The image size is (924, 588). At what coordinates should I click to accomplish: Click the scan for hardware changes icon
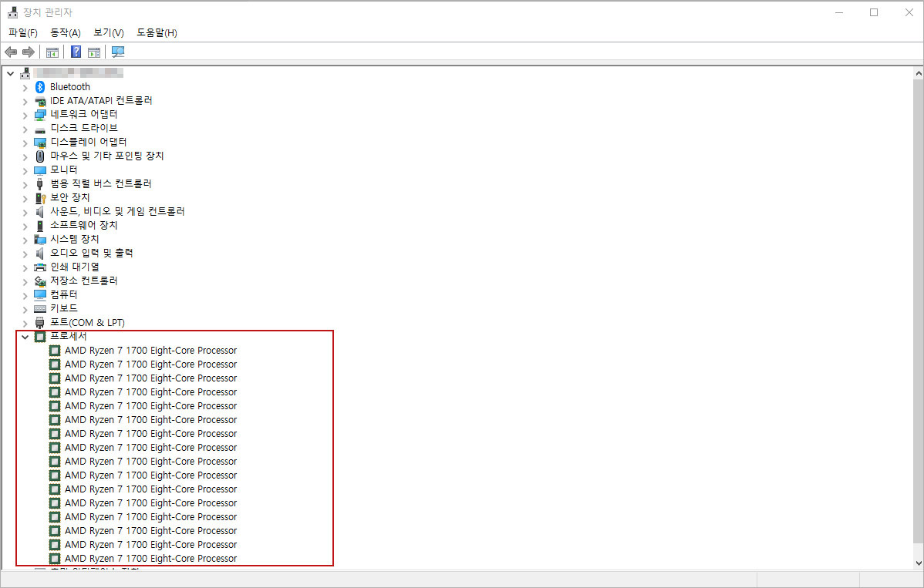(118, 52)
